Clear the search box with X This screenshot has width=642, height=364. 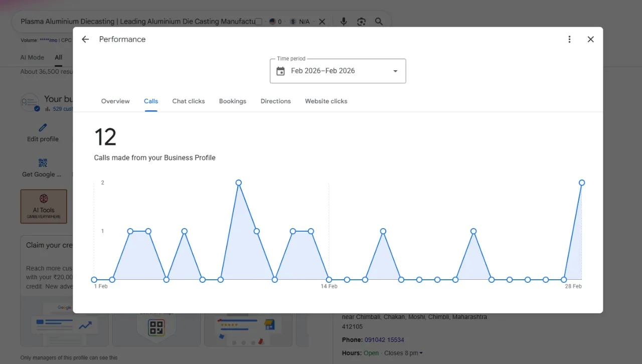(x=322, y=22)
